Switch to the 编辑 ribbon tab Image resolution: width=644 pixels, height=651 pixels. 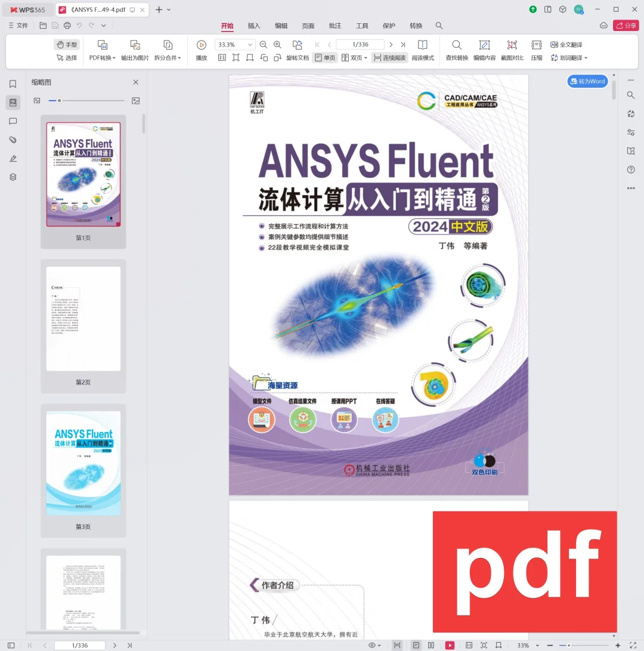[281, 26]
